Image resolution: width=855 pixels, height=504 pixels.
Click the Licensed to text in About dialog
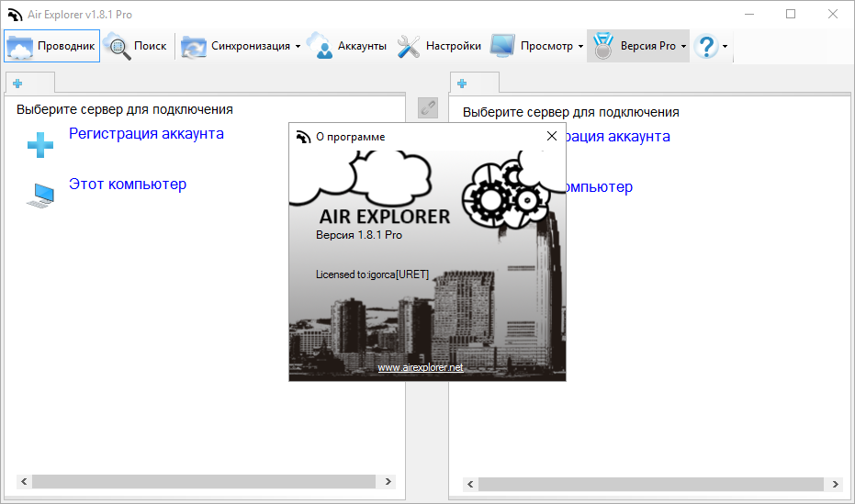373,274
